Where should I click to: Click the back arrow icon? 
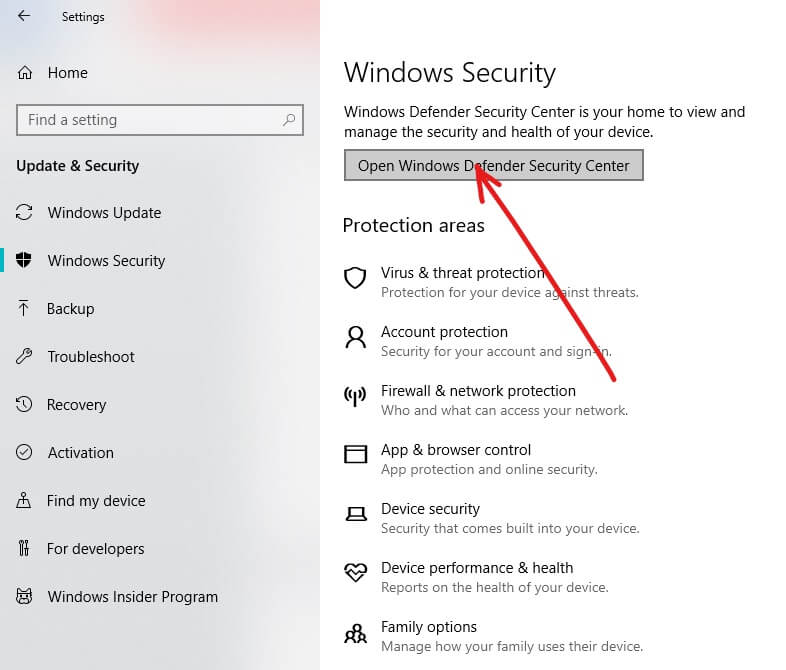tap(24, 16)
